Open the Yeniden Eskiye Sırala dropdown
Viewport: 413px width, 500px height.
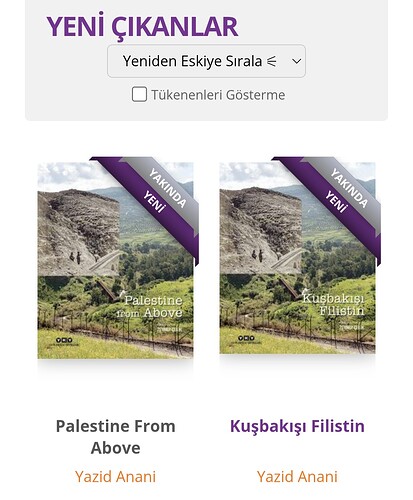point(206,61)
